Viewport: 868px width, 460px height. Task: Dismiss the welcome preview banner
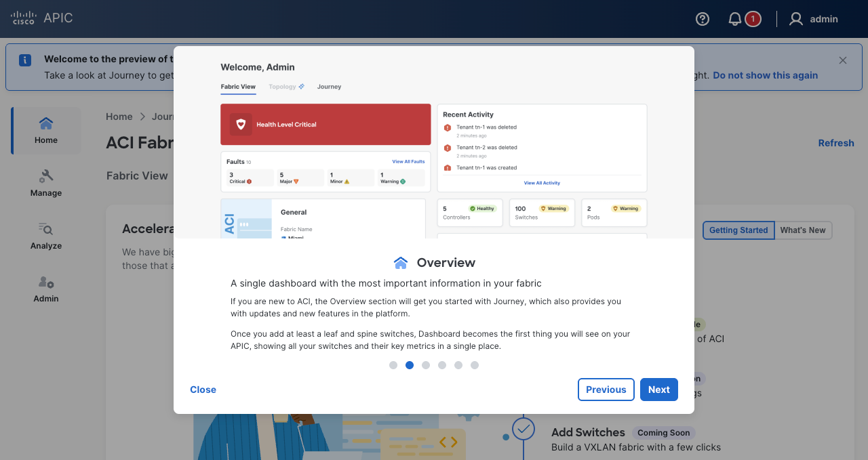point(843,60)
